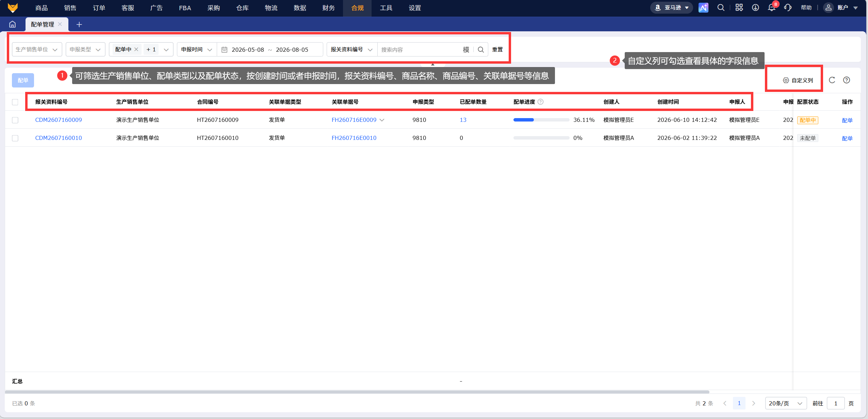Open the CDM2607160010 declaration link
The height and width of the screenshot is (419, 868).
pyautogui.click(x=59, y=138)
